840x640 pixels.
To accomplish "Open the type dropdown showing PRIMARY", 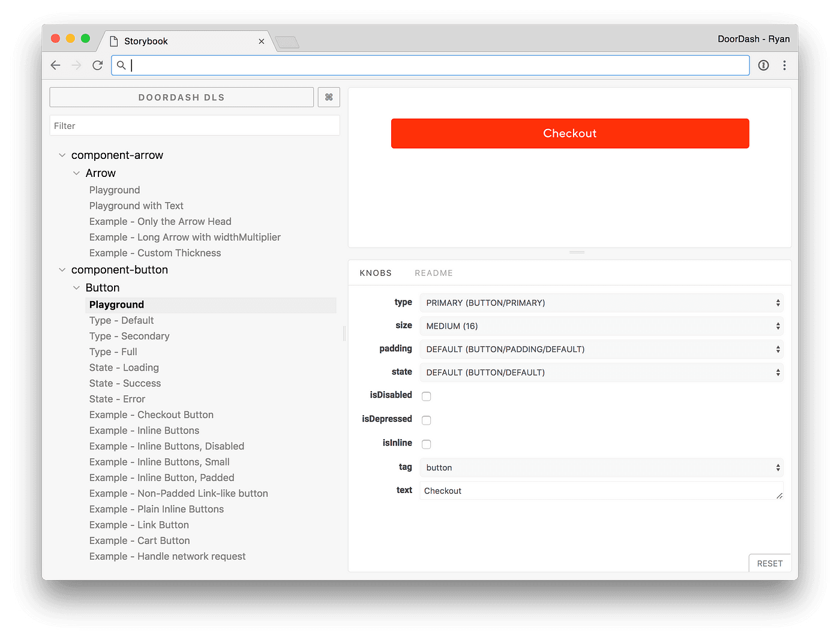I will coord(602,303).
